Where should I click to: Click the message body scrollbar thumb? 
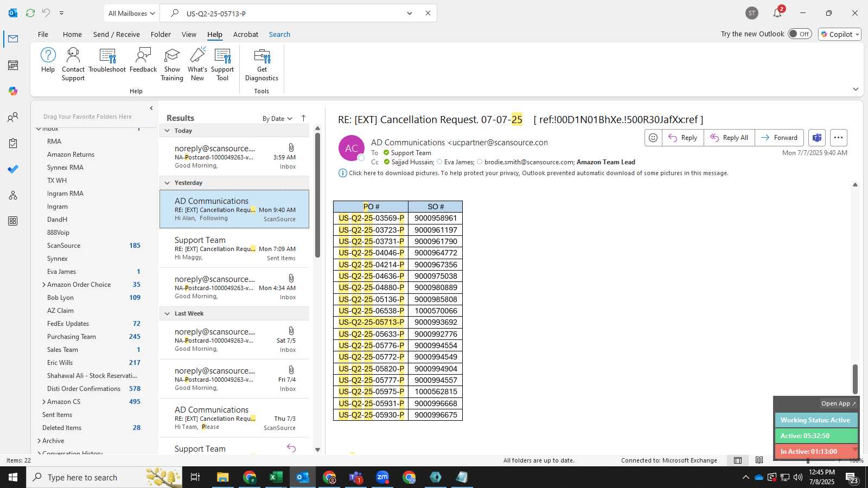point(855,379)
